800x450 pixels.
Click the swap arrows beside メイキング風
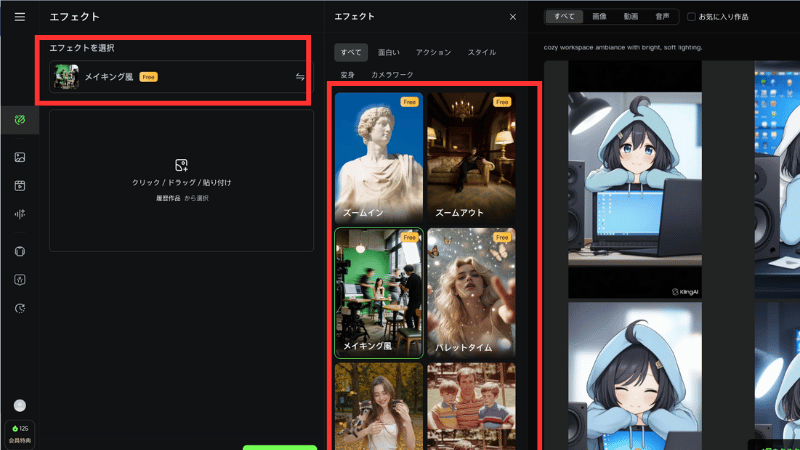pos(300,77)
